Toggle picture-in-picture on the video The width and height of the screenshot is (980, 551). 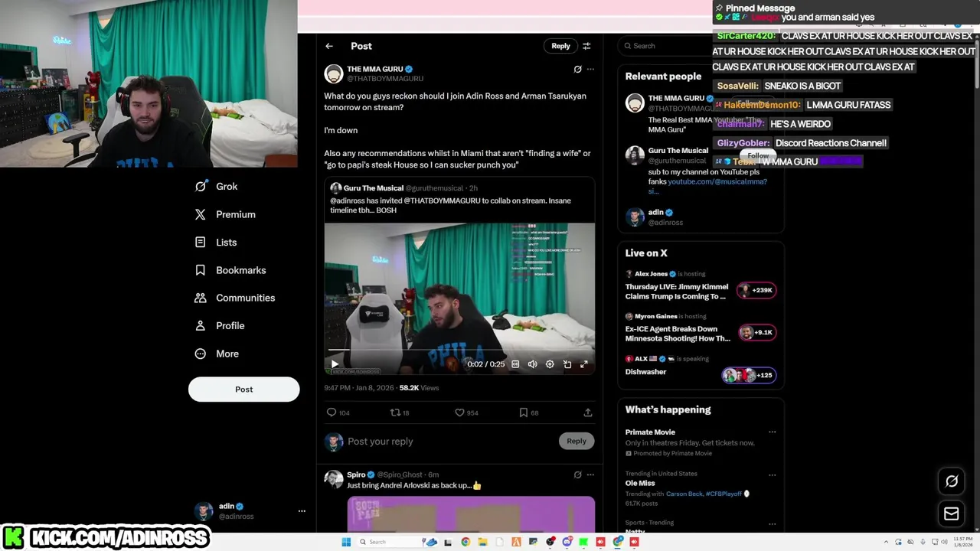coord(567,364)
